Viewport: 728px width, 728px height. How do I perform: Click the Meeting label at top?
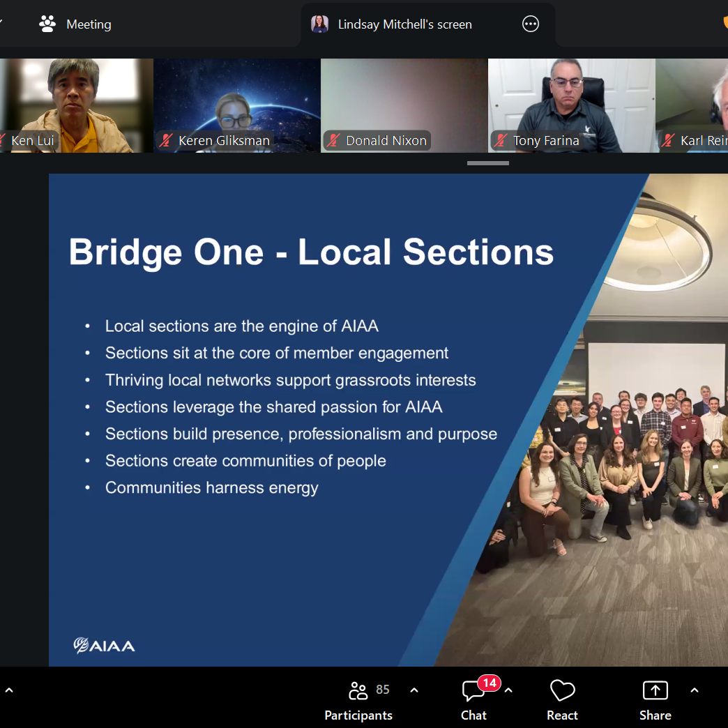pos(89,24)
